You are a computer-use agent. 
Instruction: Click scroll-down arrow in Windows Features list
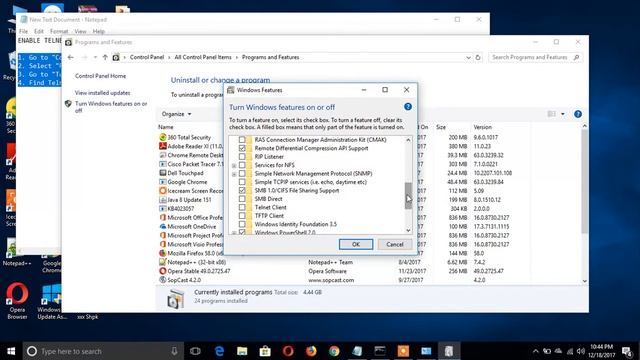pyautogui.click(x=408, y=231)
